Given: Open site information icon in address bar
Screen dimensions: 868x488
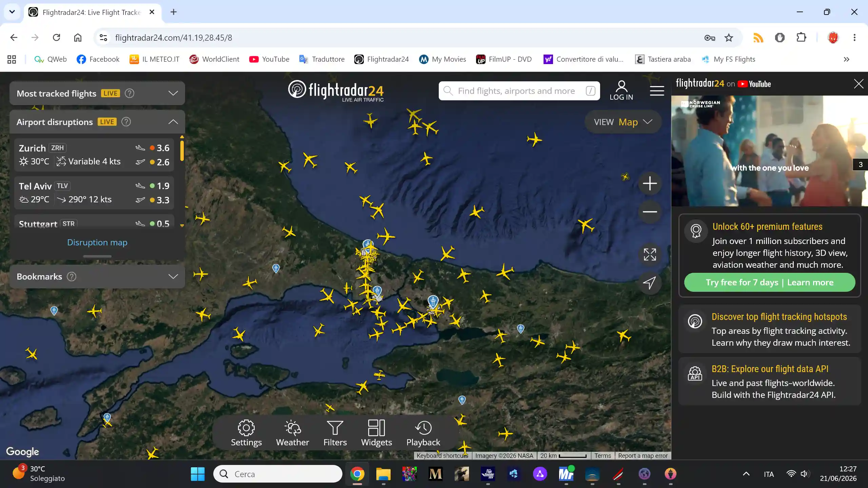Looking at the screenshot, I should 103,38.
